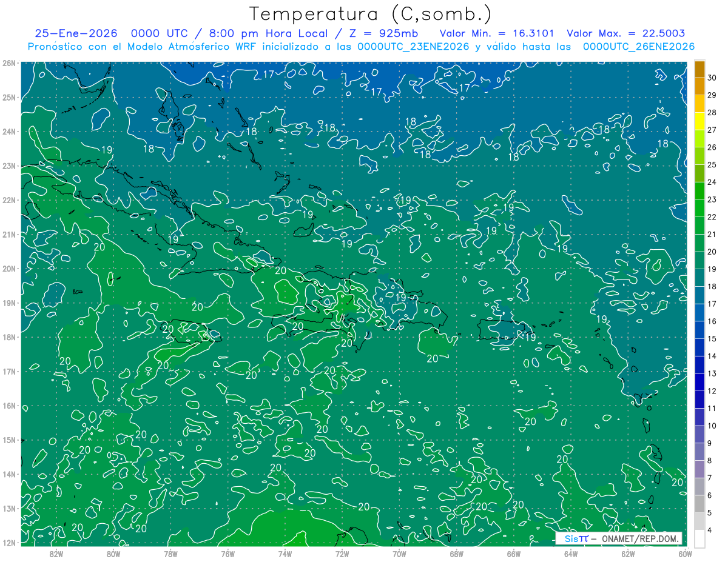Click the legend value 24
Screen dimensions: 728x562
712,182
